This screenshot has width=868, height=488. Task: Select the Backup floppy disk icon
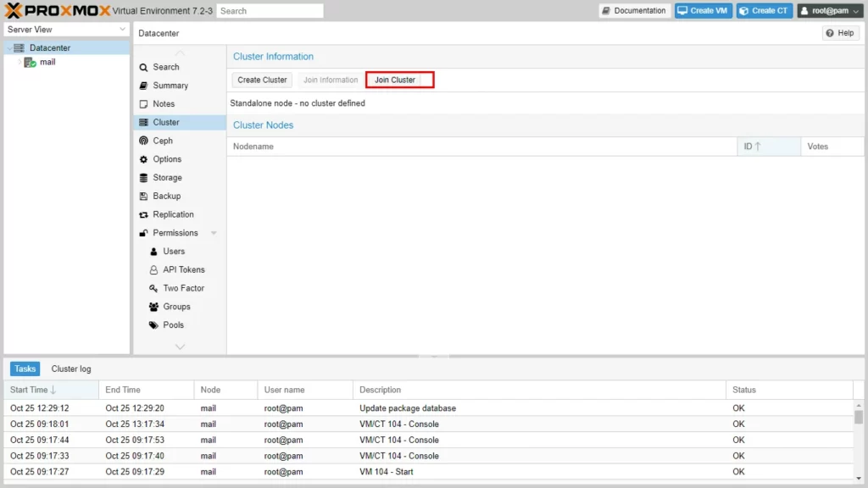click(144, 197)
